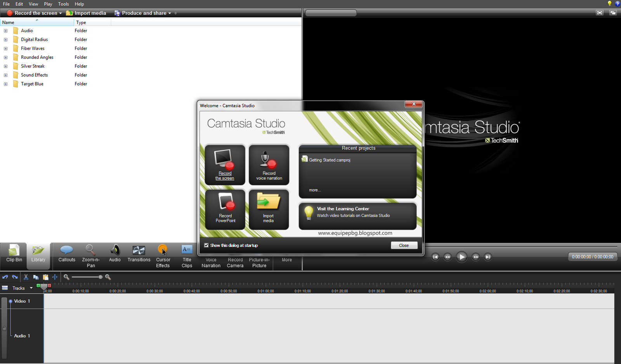Image resolution: width=621 pixels, height=364 pixels.
Task: Expand the Fiber Waves folder
Action: 6,48
